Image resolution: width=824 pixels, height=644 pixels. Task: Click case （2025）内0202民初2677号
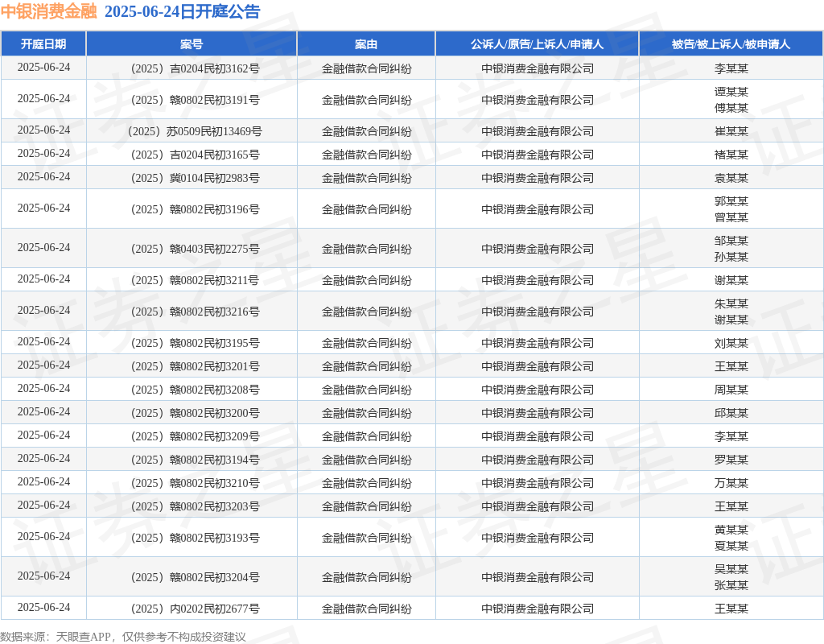pos(192,609)
